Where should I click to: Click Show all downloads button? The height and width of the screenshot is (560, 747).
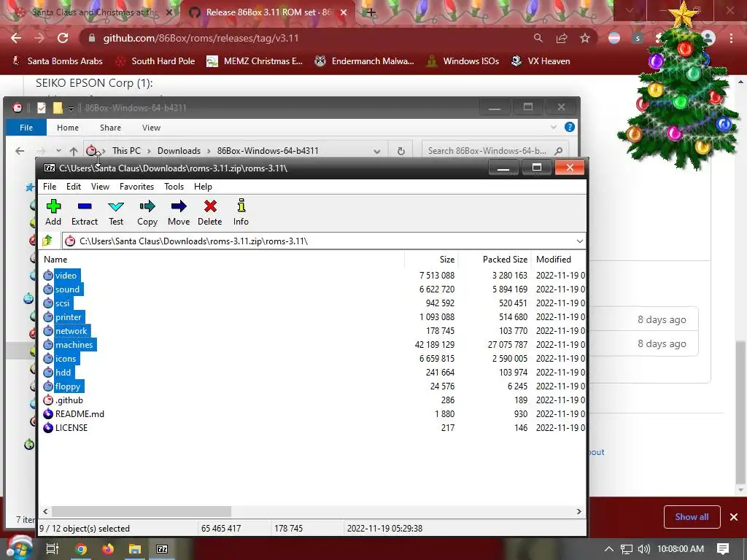tap(692, 517)
